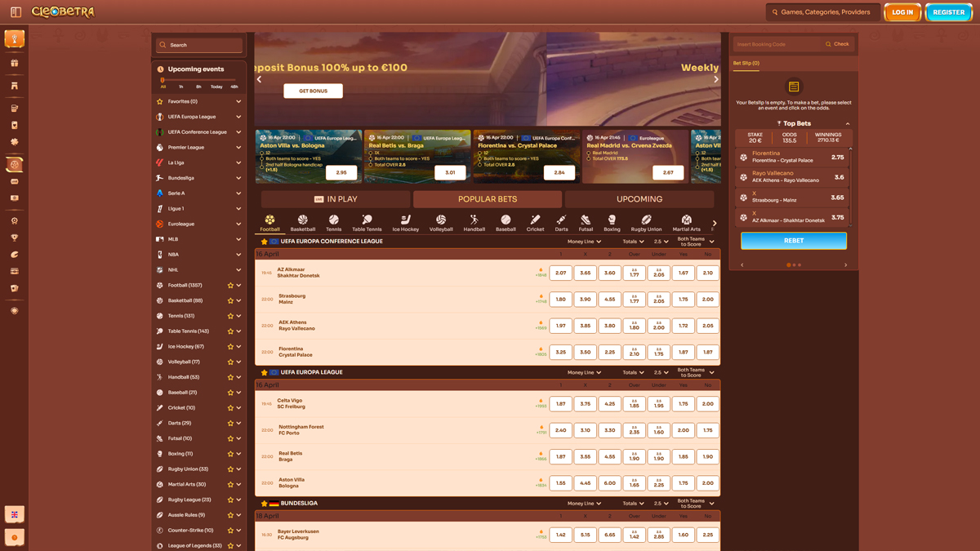Open the live betting icon in left rail

[15, 181]
